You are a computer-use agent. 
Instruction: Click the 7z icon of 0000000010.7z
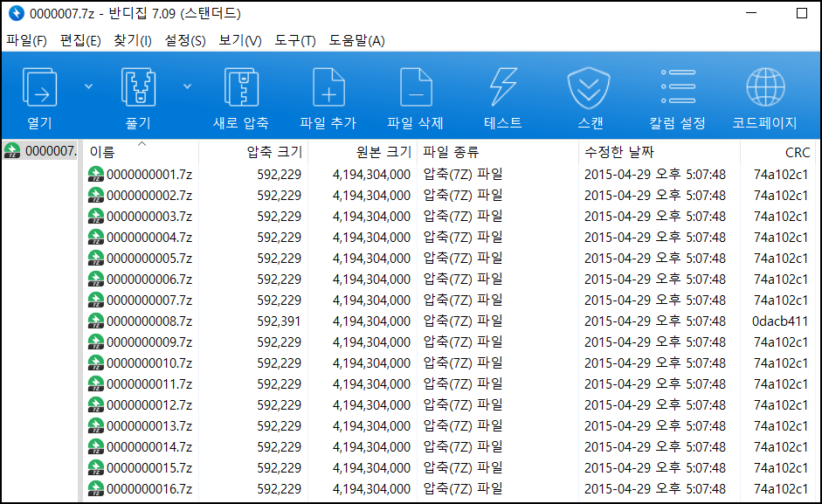pyautogui.click(x=95, y=362)
